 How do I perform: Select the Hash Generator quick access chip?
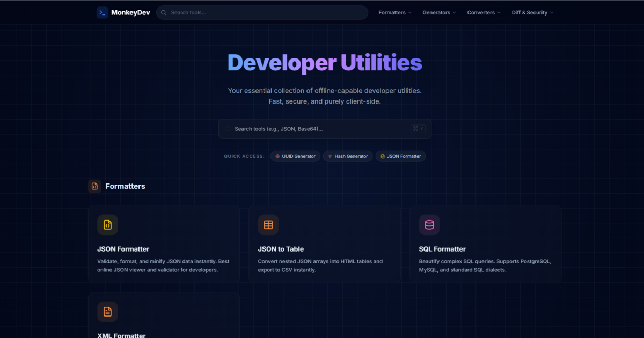(348, 156)
